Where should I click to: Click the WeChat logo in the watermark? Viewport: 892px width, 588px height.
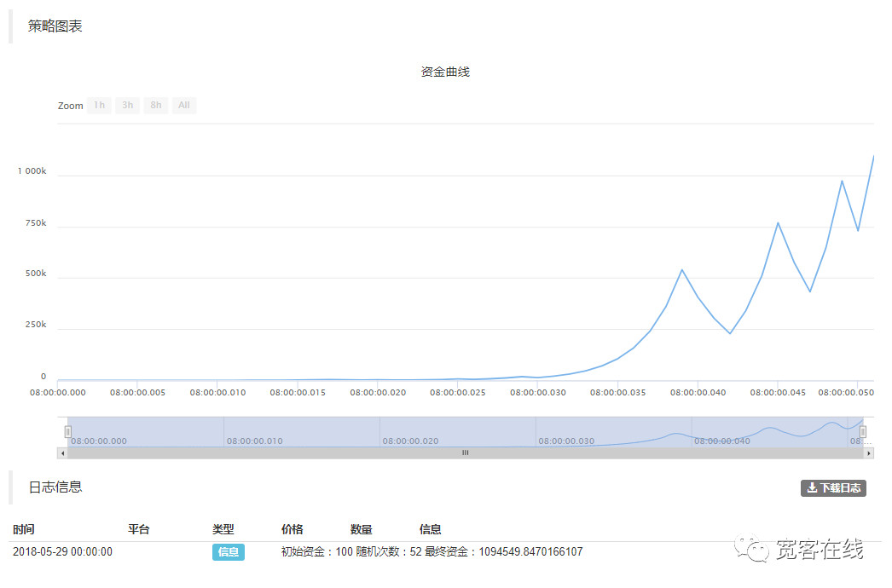click(x=753, y=550)
